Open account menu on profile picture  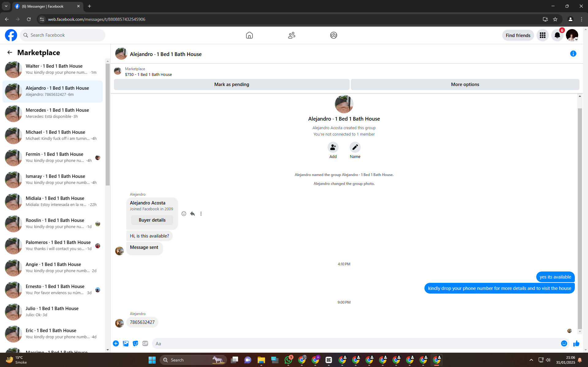(x=572, y=35)
